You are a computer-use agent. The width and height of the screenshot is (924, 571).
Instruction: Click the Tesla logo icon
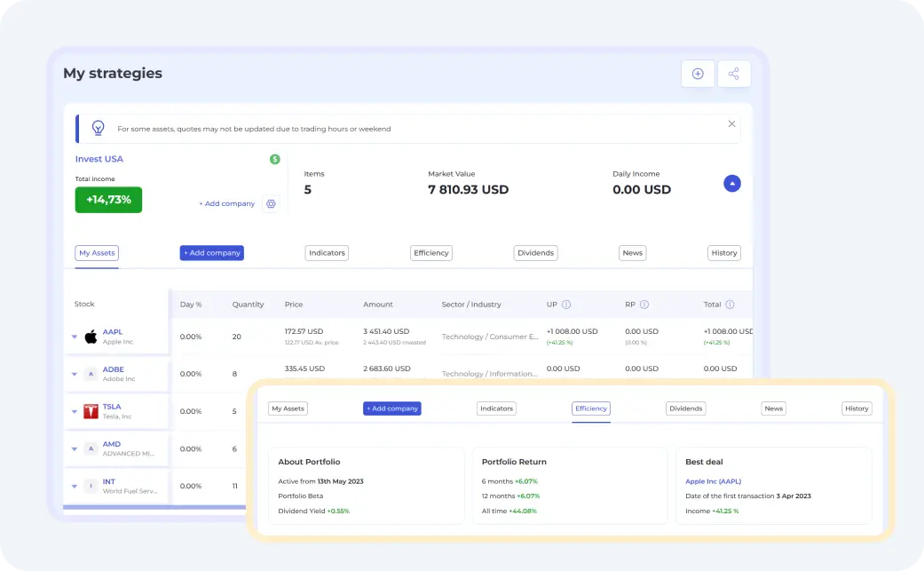pos(91,411)
